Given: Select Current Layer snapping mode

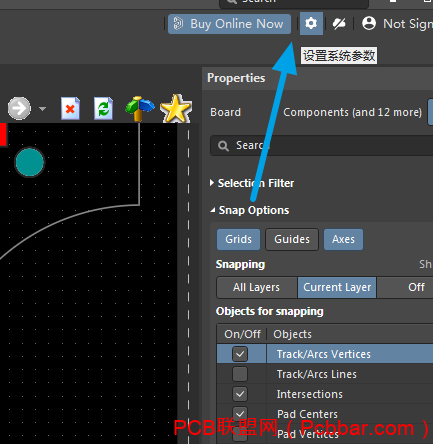Looking at the screenshot, I should (337, 287).
